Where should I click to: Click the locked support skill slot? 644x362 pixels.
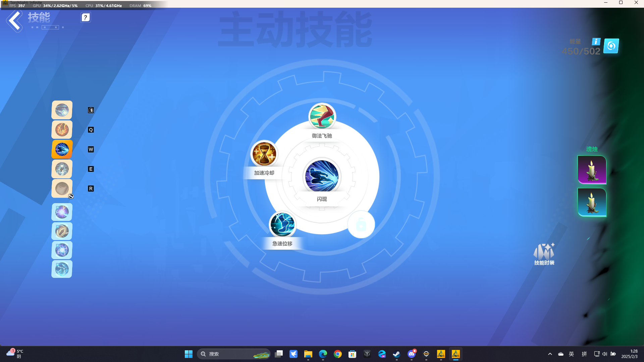pyautogui.click(x=361, y=224)
